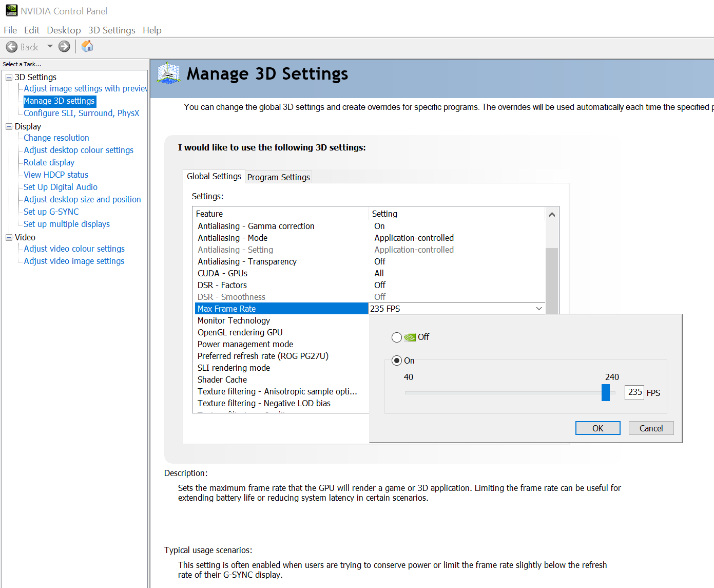The image size is (714, 588).
Task: Open Rotate display page
Action: click(x=49, y=162)
